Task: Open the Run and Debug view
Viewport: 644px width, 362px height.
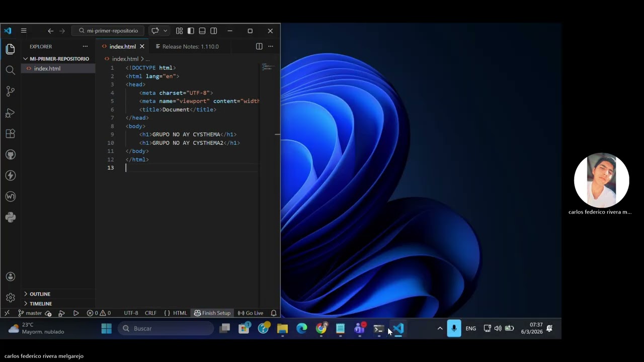Action: 10,113
